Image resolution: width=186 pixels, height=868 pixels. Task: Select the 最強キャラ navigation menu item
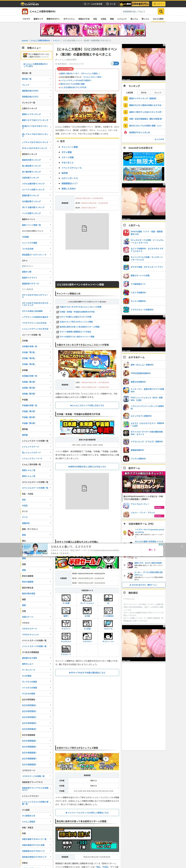pyautogui.click(x=38, y=19)
